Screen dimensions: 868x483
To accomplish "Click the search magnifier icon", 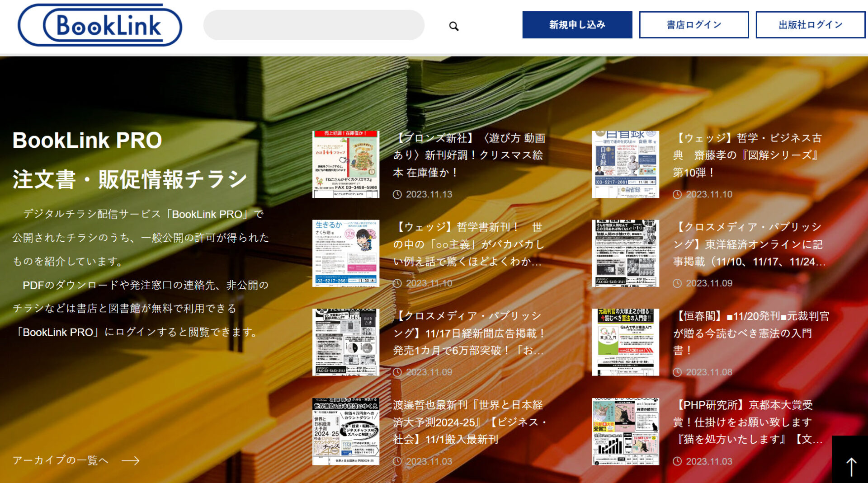I will (453, 27).
